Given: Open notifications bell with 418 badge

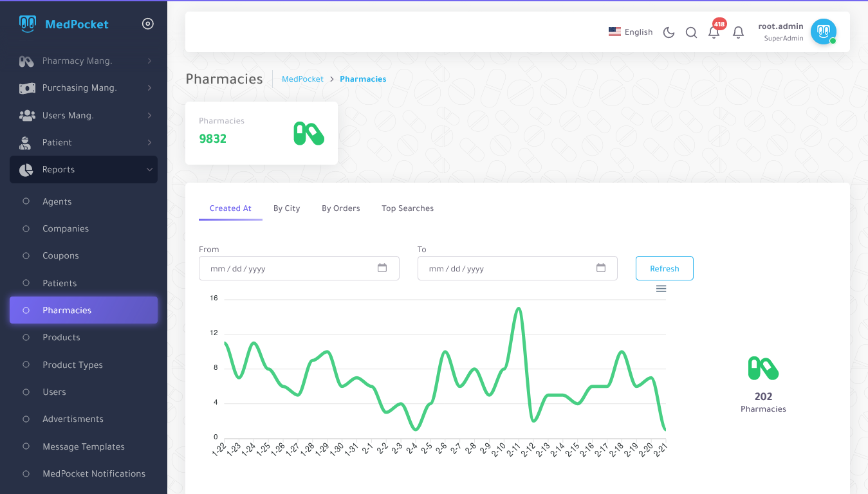Looking at the screenshot, I should coord(714,32).
